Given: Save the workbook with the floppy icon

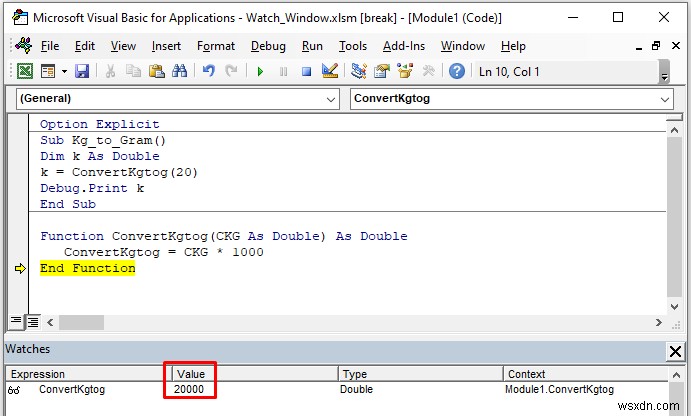Looking at the screenshot, I should pyautogui.click(x=82, y=71).
